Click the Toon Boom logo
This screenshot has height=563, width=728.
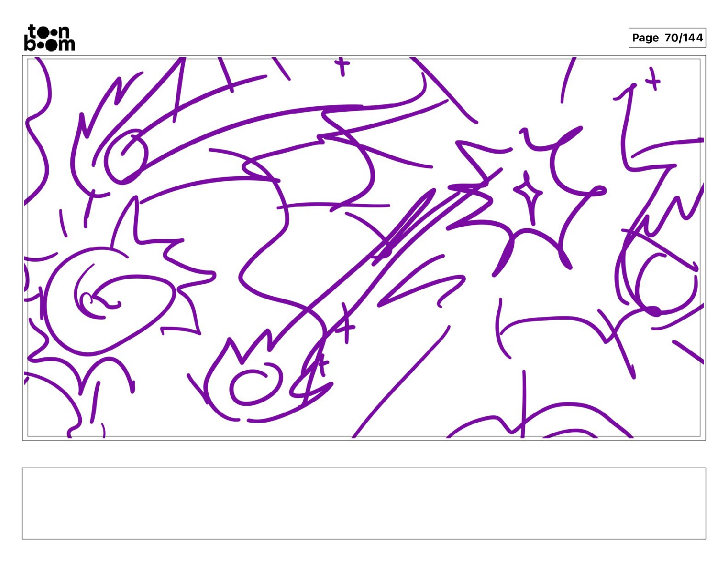click(x=50, y=38)
